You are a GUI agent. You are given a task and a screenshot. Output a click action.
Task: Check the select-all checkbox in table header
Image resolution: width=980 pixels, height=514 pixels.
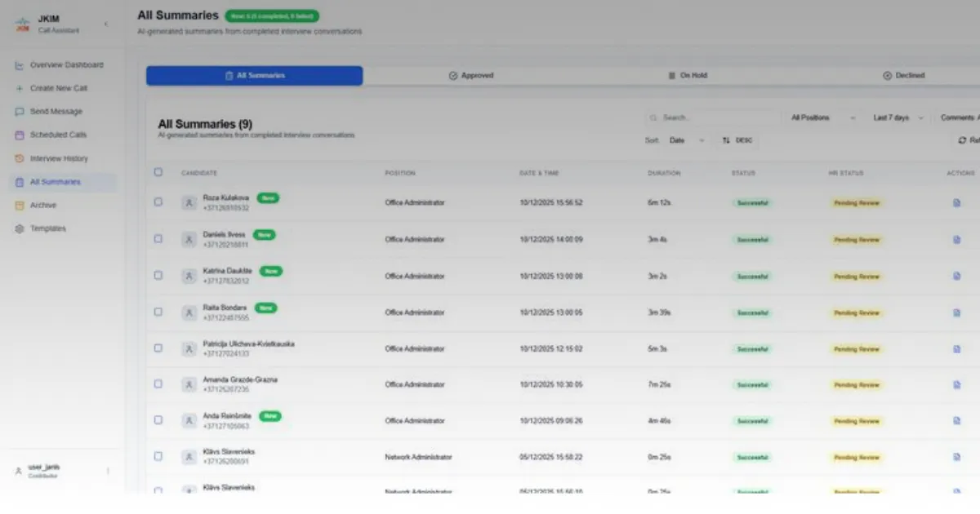tap(158, 172)
